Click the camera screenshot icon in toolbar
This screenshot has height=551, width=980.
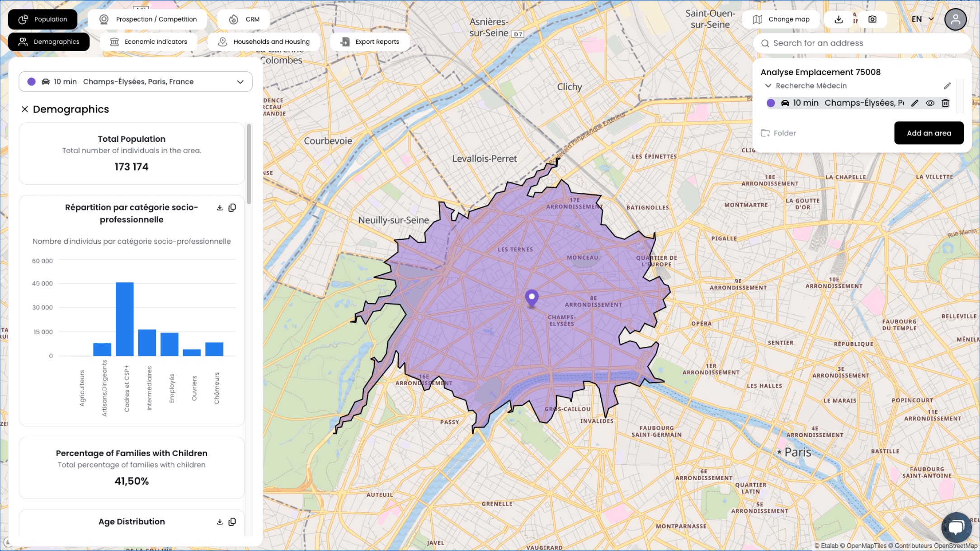(872, 19)
